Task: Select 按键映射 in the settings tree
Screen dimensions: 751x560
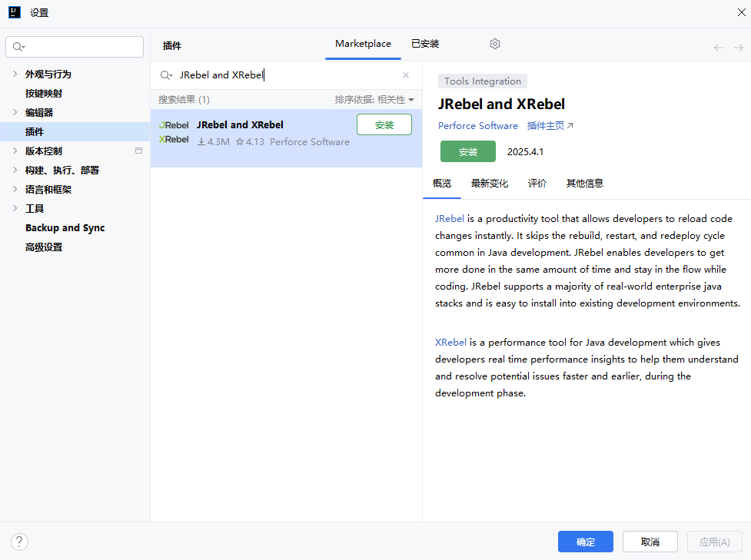Action: pos(44,94)
